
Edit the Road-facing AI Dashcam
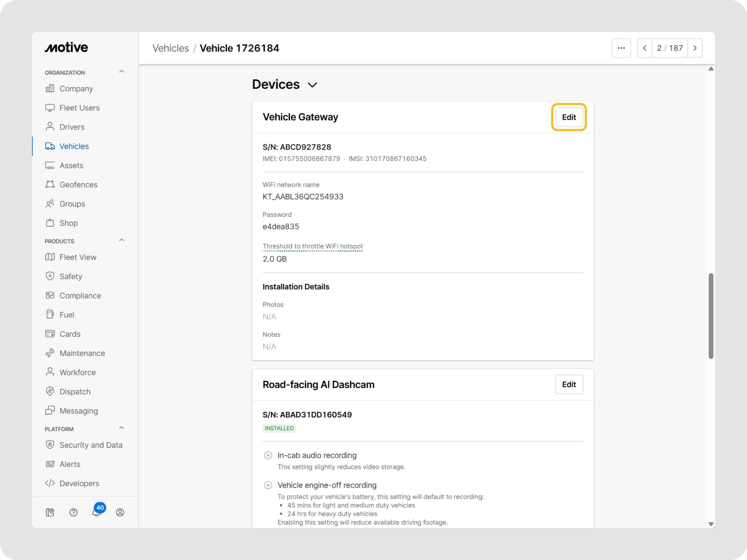569,385
